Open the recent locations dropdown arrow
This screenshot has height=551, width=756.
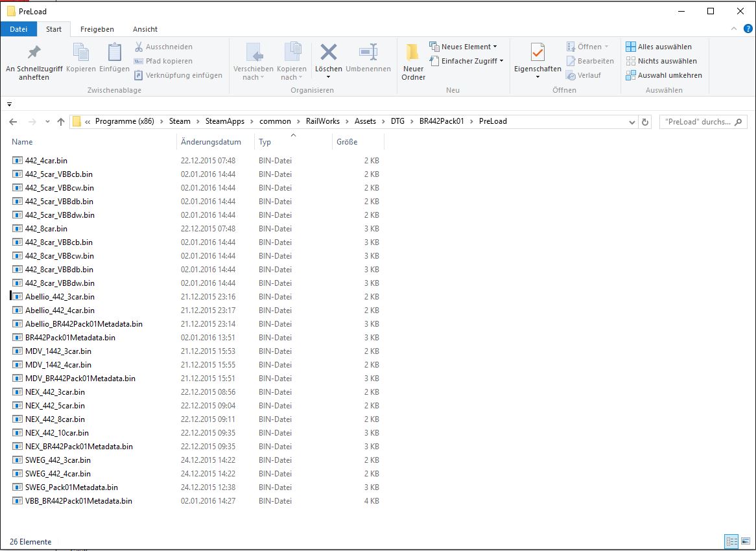click(x=47, y=122)
